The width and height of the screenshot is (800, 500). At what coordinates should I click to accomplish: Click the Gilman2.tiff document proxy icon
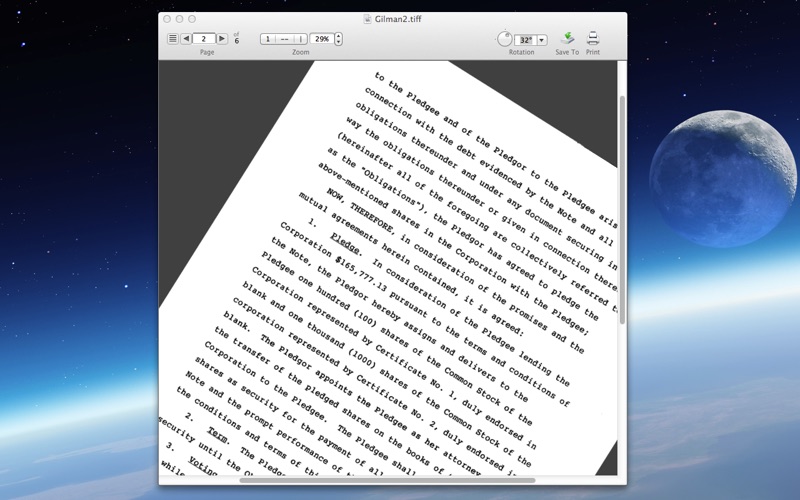pyautogui.click(x=367, y=19)
